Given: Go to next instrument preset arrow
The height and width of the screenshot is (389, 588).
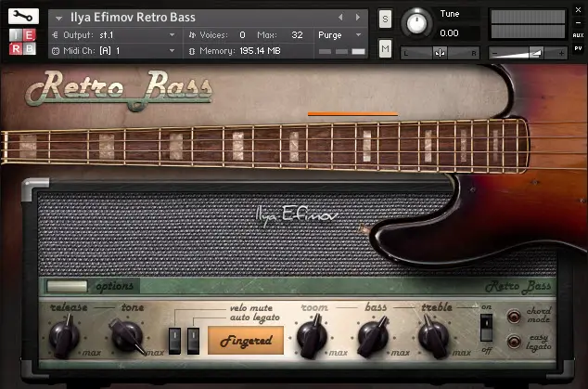Looking at the screenshot, I should click(x=358, y=18).
